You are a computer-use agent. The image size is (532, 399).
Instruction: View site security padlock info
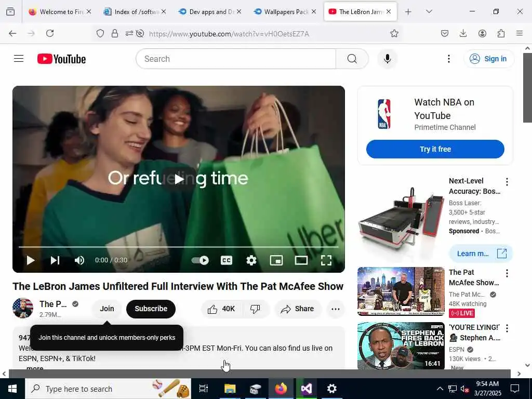[115, 33]
